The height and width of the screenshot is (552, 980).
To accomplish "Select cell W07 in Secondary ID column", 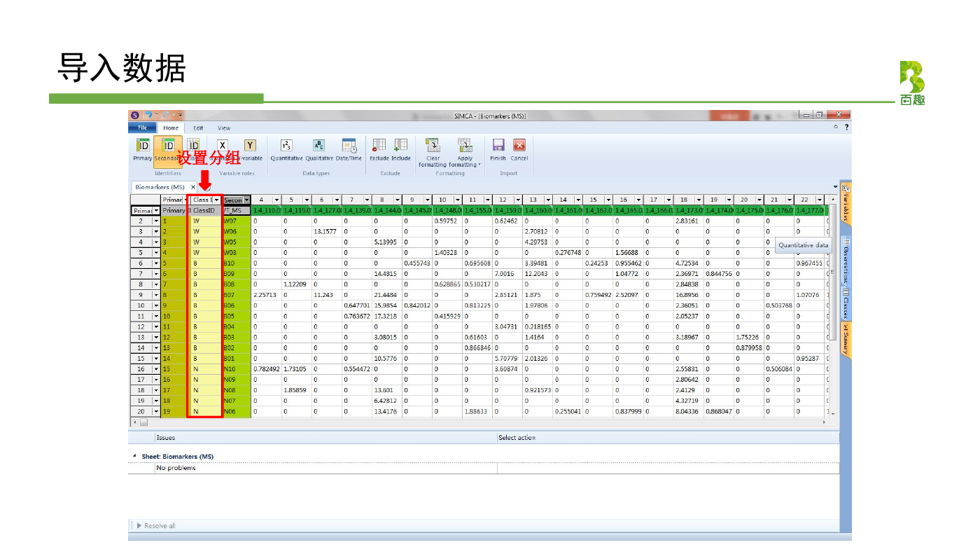I will tap(237, 221).
